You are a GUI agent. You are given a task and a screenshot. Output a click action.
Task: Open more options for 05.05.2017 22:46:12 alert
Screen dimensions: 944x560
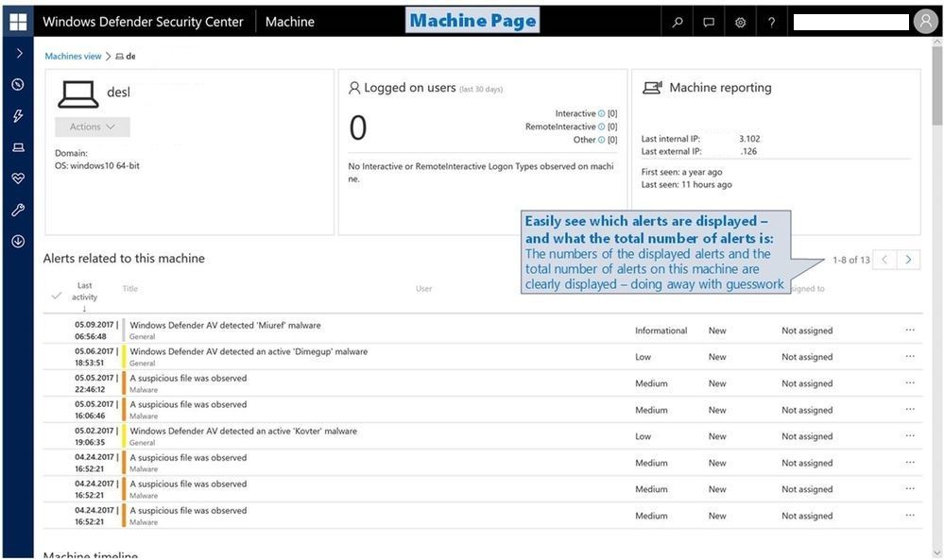910,382
